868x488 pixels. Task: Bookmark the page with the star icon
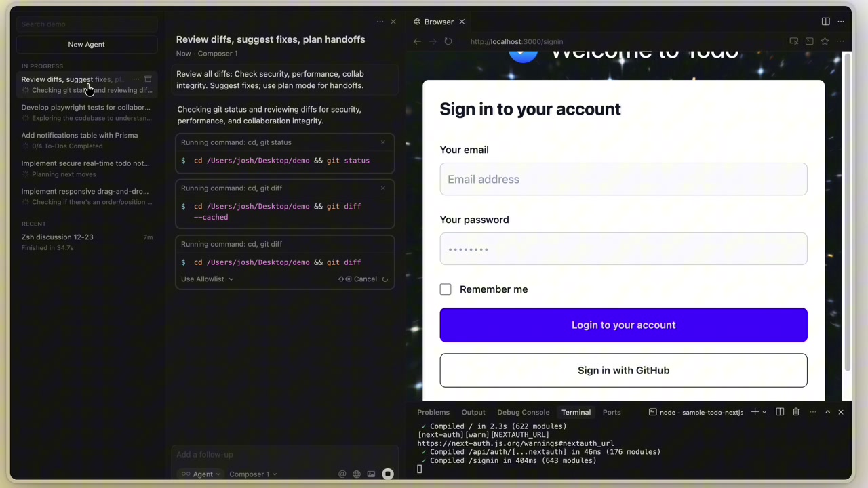825,41
